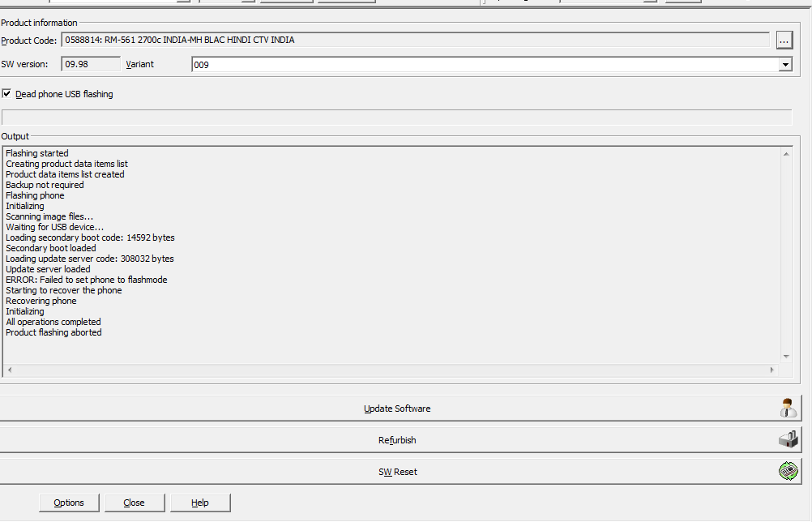Close the flashing window via Close button
Image resolution: width=812 pixels, height=522 pixels.
[x=135, y=503]
